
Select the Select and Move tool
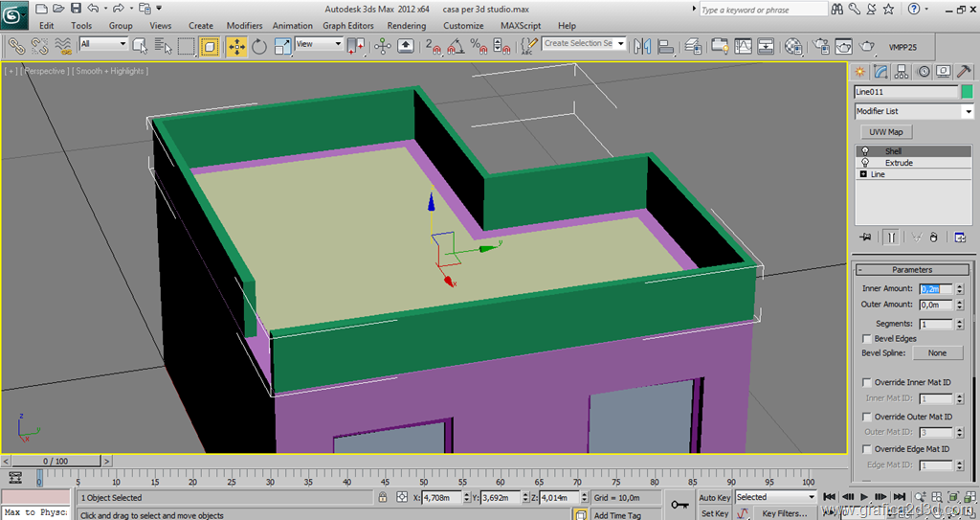pos(236,45)
